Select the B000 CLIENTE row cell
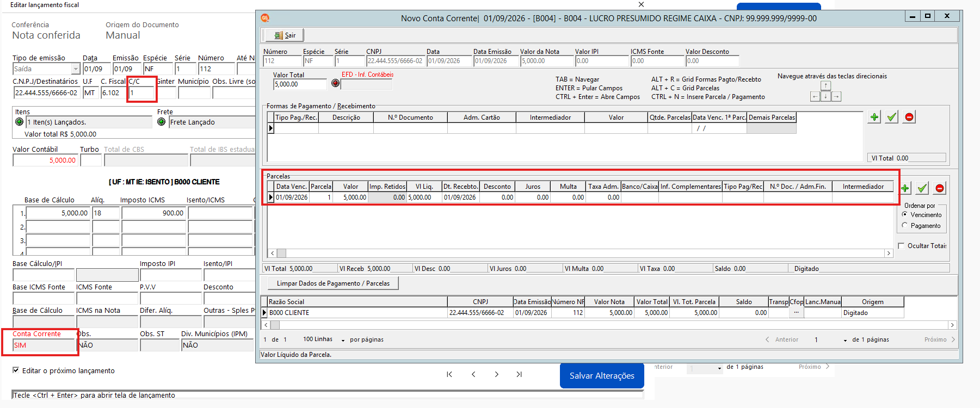980x408 pixels. [357, 313]
